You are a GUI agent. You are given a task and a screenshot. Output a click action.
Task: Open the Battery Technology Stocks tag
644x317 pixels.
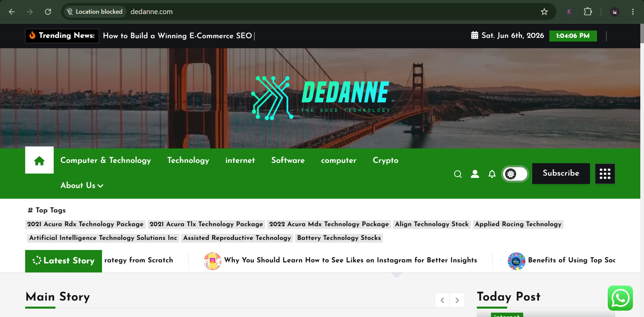(x=339, y=238)
